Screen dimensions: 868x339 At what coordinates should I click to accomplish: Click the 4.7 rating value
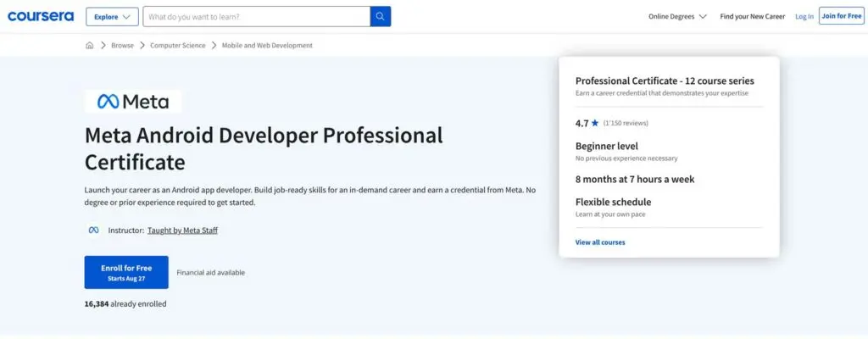[581, 123]
